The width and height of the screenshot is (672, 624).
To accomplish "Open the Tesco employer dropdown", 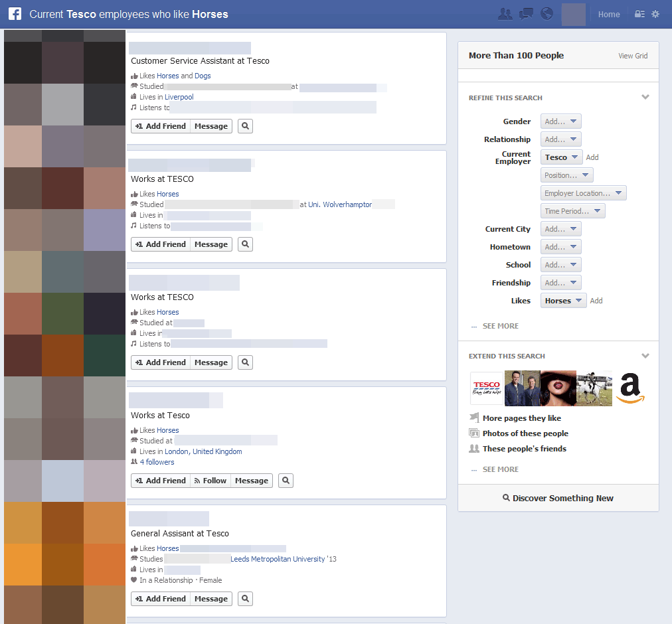I will tap(561, 157).
